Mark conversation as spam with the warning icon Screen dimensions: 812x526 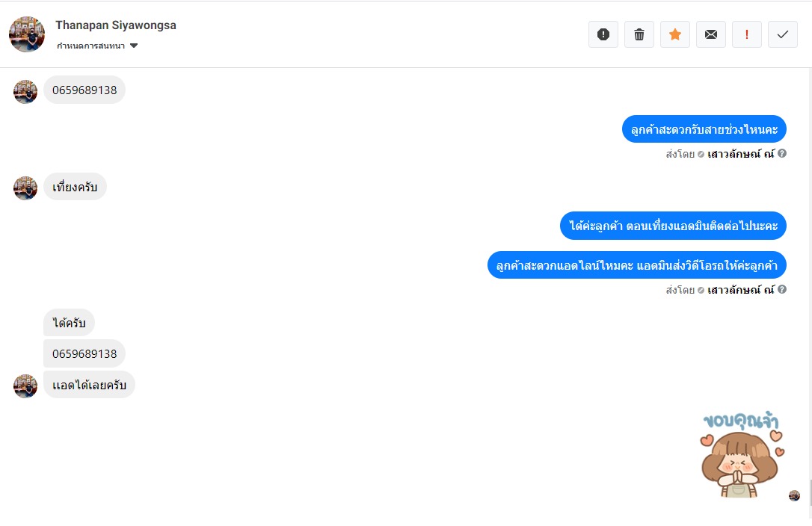pos(603,34)
